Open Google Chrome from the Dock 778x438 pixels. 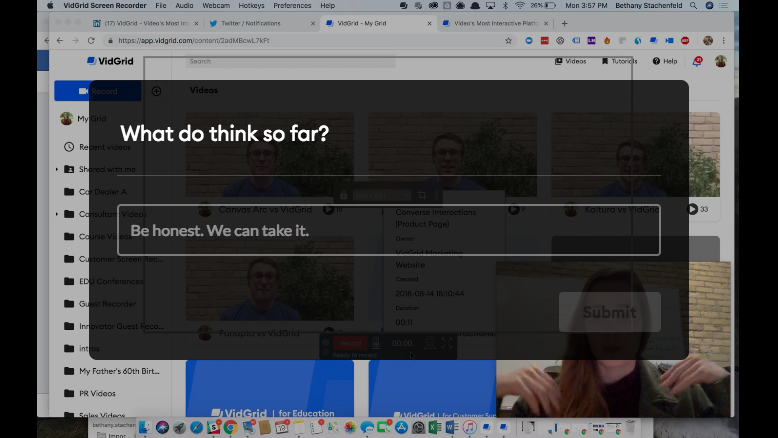230,427
